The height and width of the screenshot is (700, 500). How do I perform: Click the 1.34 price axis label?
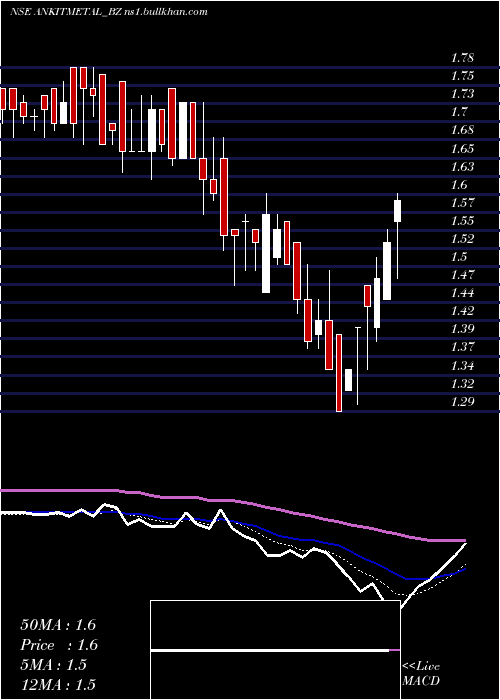pyautogui.click(x=462, y=366)
